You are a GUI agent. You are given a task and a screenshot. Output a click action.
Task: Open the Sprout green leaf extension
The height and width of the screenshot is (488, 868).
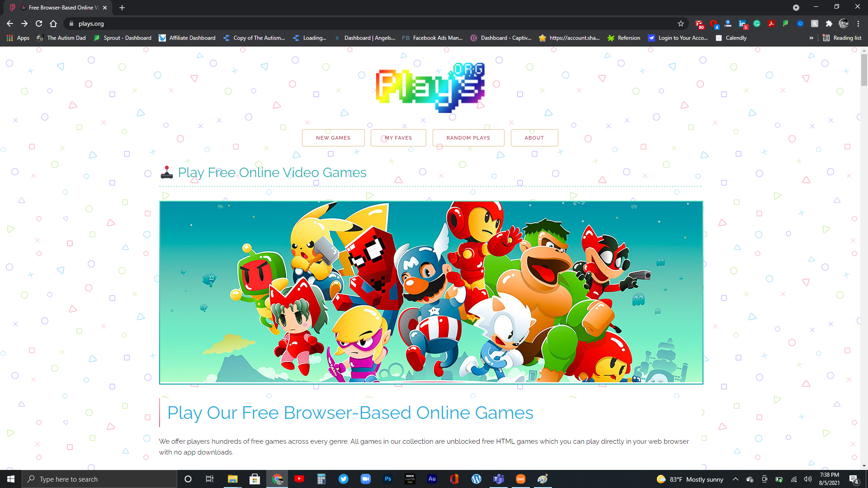[x=786, y=23]
